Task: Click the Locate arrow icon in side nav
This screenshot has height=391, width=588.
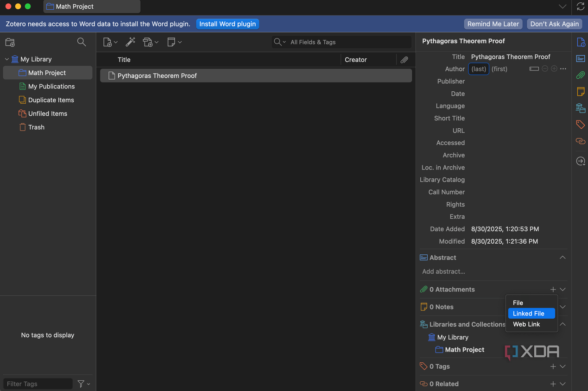Action: pyautogui.click(x=581, y=161)
